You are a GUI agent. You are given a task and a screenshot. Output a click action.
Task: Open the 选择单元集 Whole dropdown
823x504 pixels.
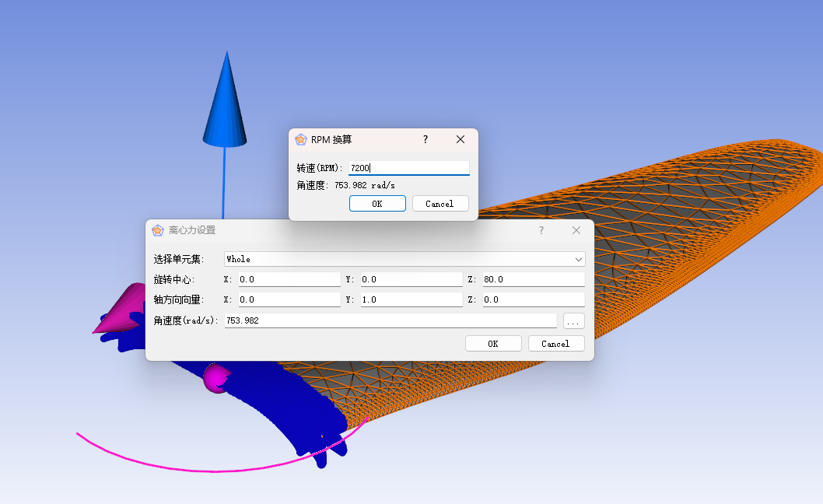(x=404, y=259)
